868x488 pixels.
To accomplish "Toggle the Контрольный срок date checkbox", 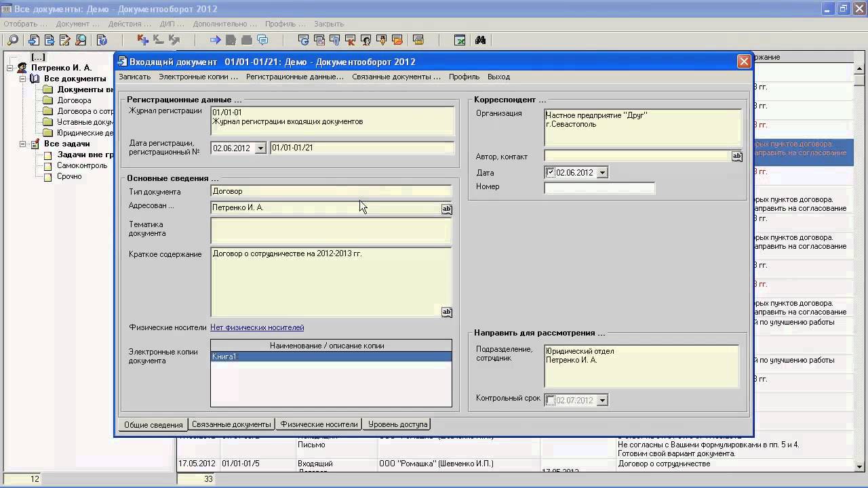I will click(x=550, y=400).
